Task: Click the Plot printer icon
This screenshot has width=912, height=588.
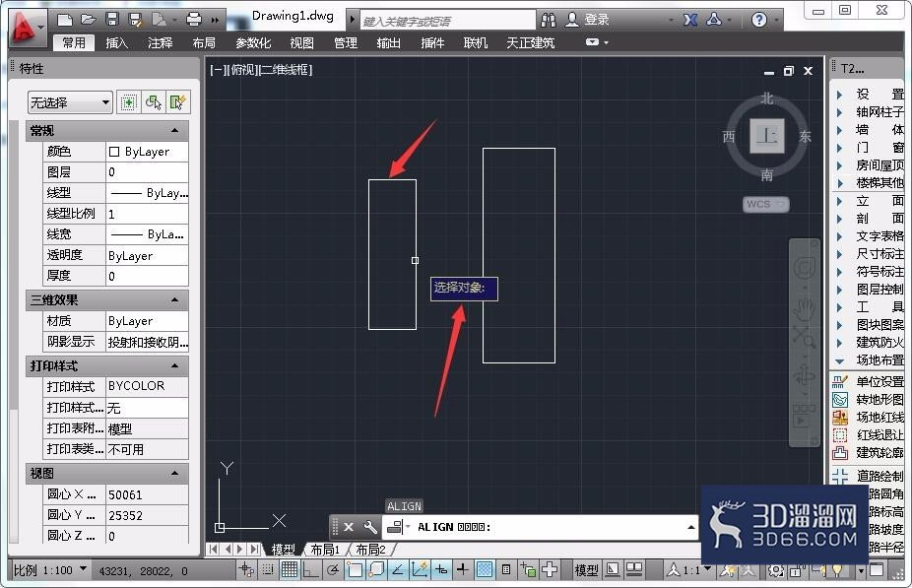Action: (x=193, y=21)
